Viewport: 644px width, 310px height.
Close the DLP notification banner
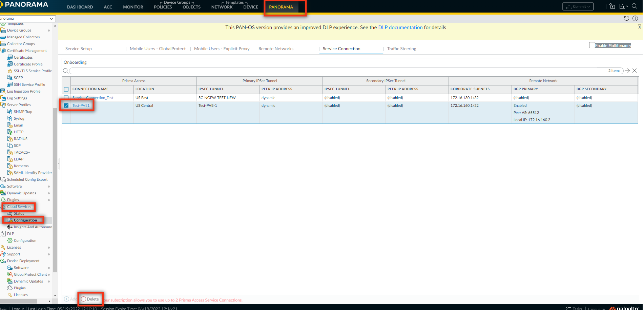click(x=639, y=27)
